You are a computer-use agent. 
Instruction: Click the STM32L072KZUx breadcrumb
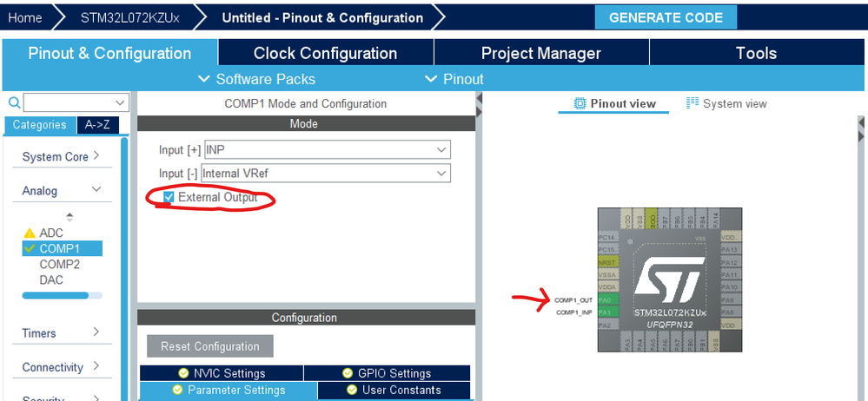click(x=130, y=17)
